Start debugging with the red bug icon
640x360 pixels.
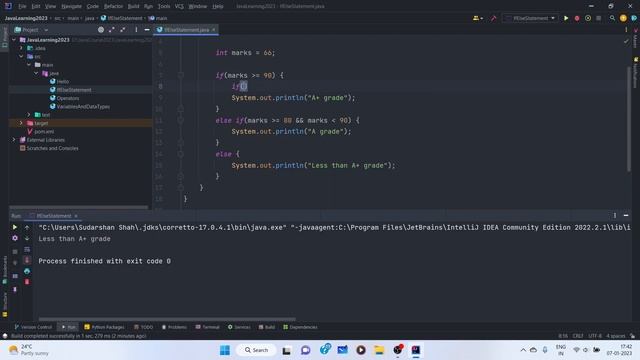coord(577,18)
